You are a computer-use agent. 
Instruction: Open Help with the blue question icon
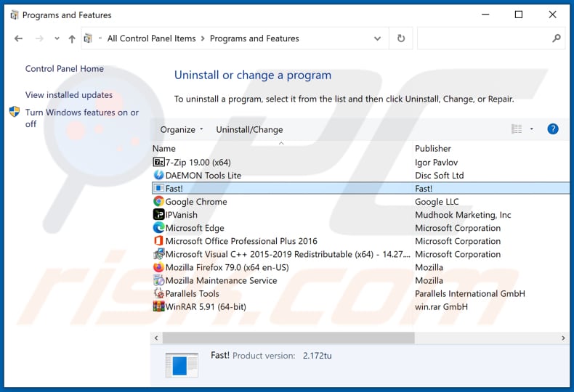tap(552, 129)
